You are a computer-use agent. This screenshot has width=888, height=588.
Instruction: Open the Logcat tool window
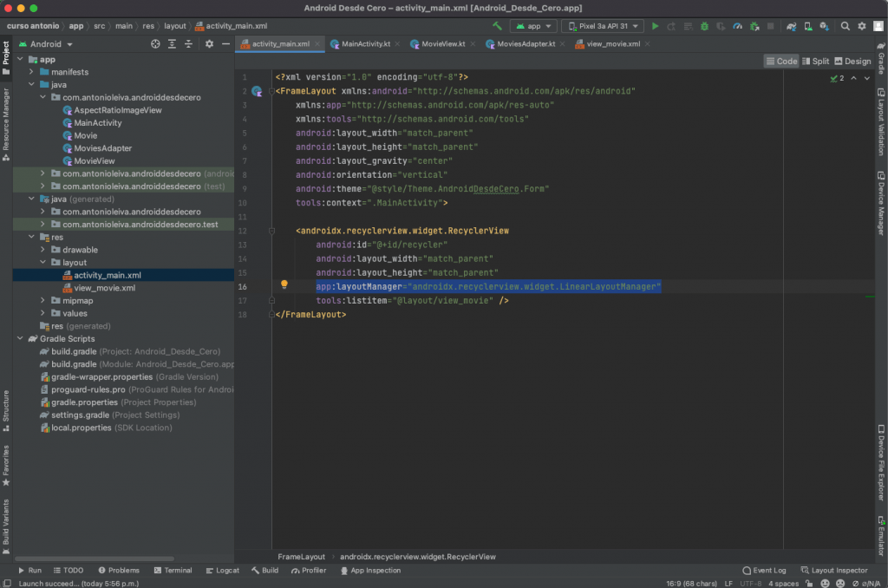tap(223, 571)
